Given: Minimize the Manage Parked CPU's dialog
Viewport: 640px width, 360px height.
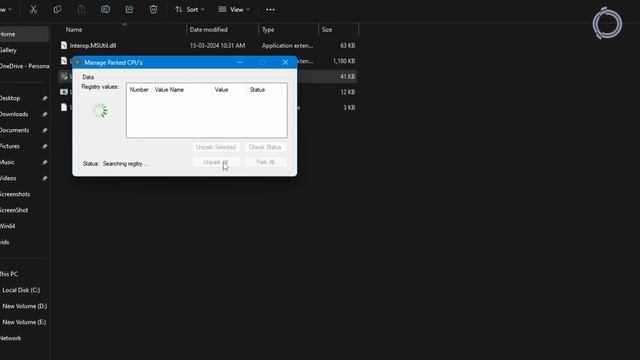Looking at the screenshot, I should point(240,62).
